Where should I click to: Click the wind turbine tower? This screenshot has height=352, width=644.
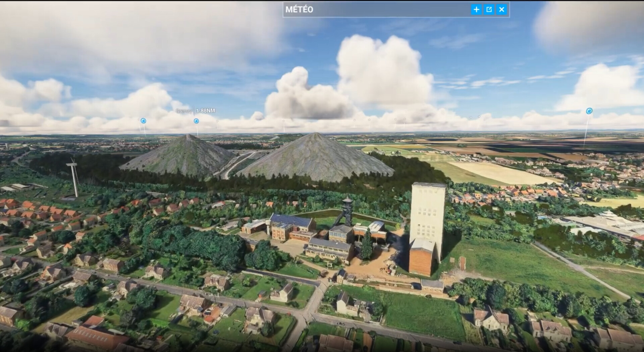(x=74, y=180)
